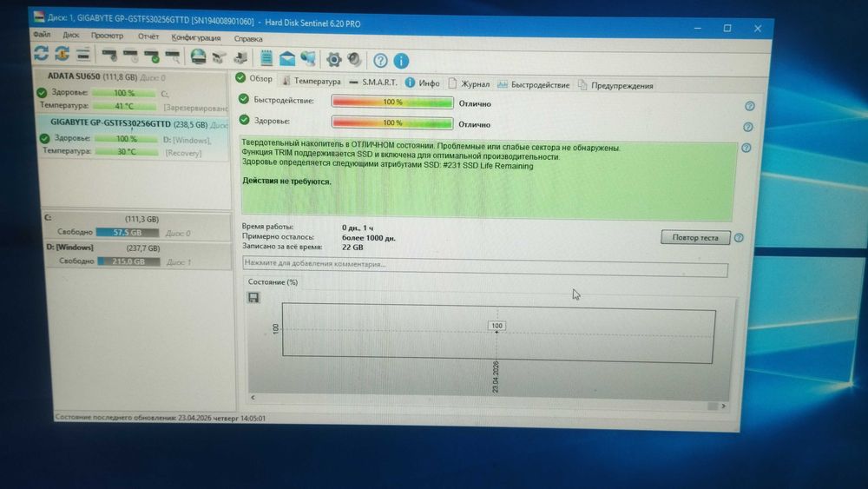Click the Быстродействие 100 % performance bar
868x489 pixels.
coord(392,102)
